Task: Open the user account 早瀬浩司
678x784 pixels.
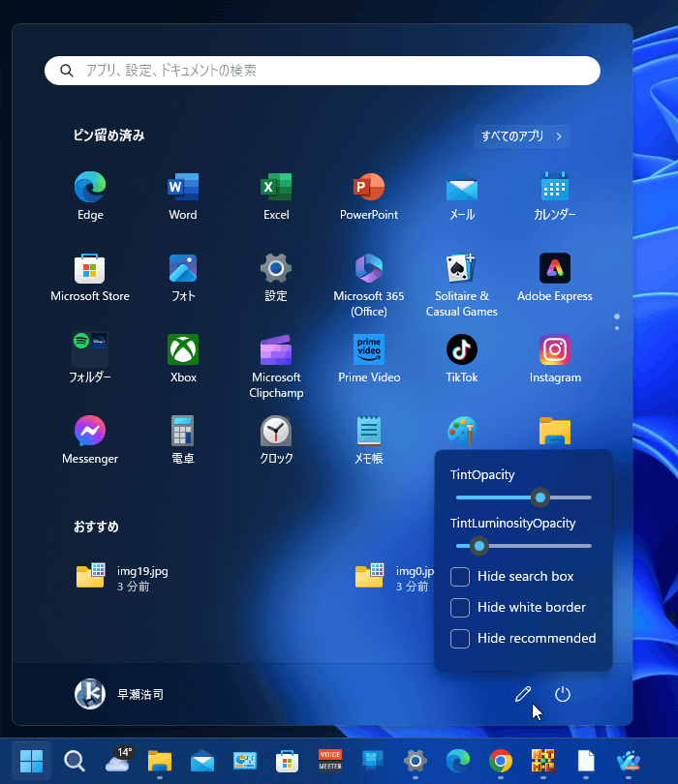Action: [x=119, y=694]
